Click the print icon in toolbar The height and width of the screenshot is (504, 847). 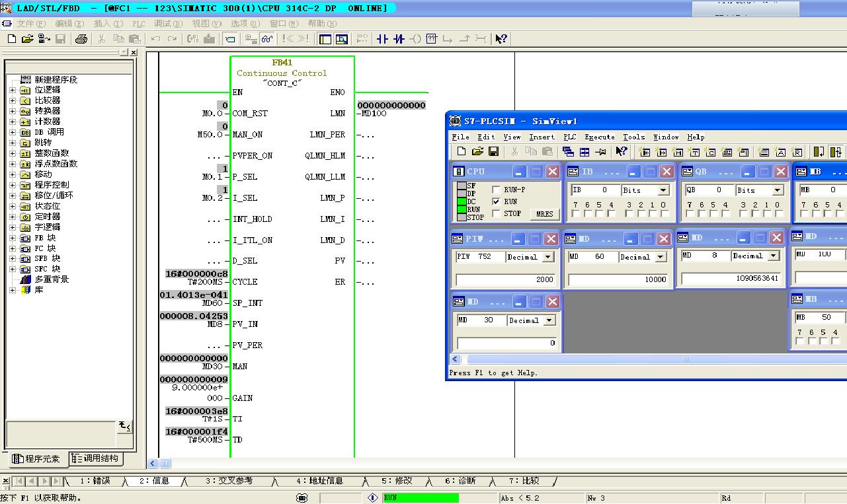click(x=81, y=39)
